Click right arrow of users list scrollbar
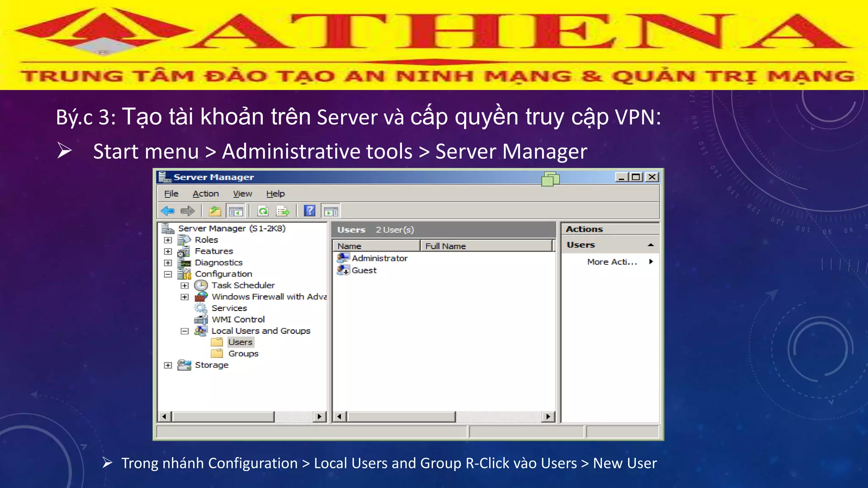Viewport: 868px width, 488px height. [x=548, y=416]
